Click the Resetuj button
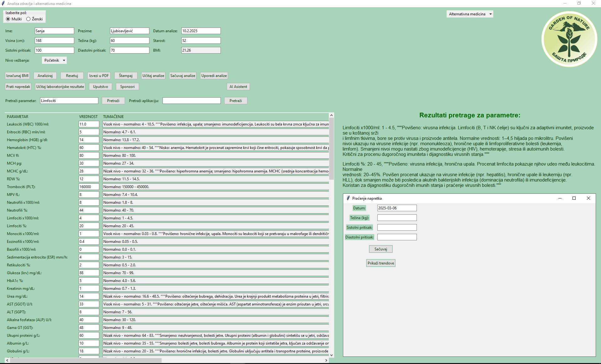The width and height of the screenshot is (601, 364). click(72, 76)
